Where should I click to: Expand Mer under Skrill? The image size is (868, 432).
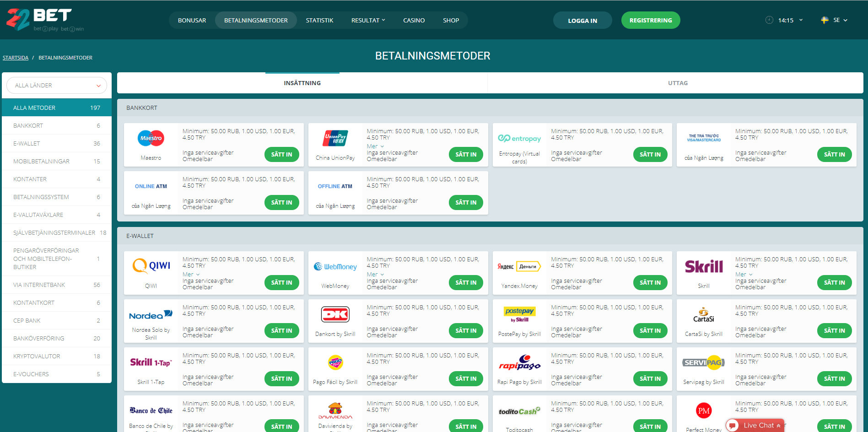click(744, 274)
